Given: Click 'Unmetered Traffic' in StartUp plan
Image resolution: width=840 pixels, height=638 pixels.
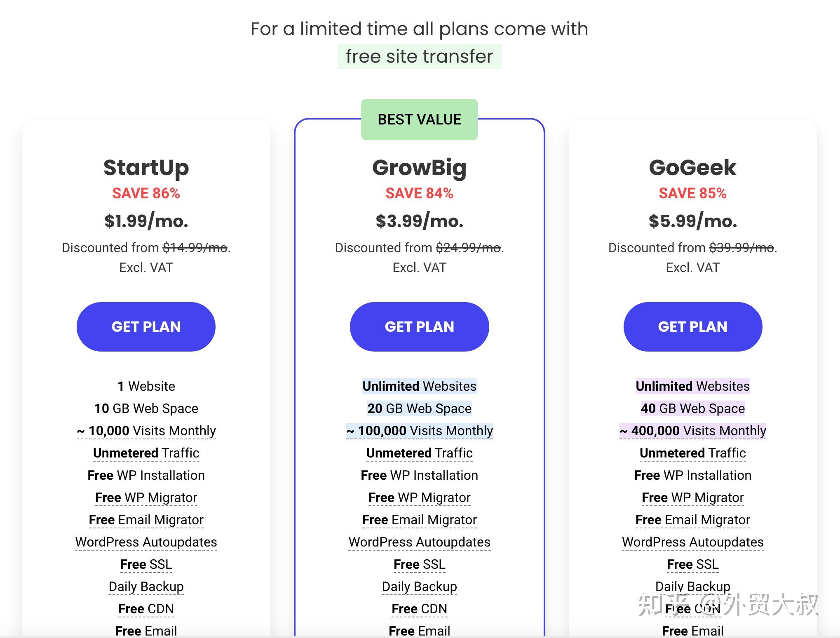Looking at the screenshot, I should coord(146,453).
